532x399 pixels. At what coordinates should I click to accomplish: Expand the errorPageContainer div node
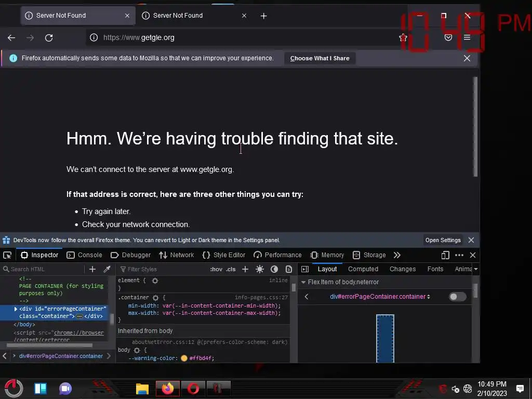click(x=16, y=309)
